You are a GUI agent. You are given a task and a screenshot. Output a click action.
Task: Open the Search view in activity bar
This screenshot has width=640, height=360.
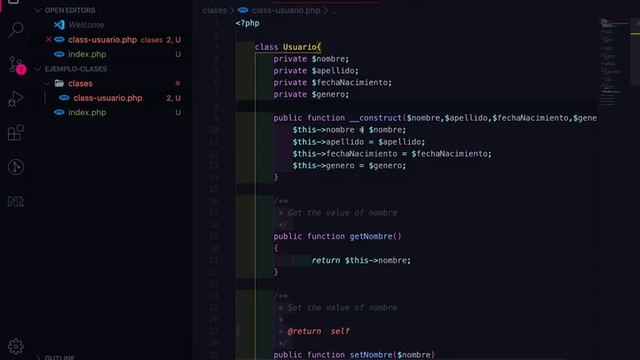16,30
